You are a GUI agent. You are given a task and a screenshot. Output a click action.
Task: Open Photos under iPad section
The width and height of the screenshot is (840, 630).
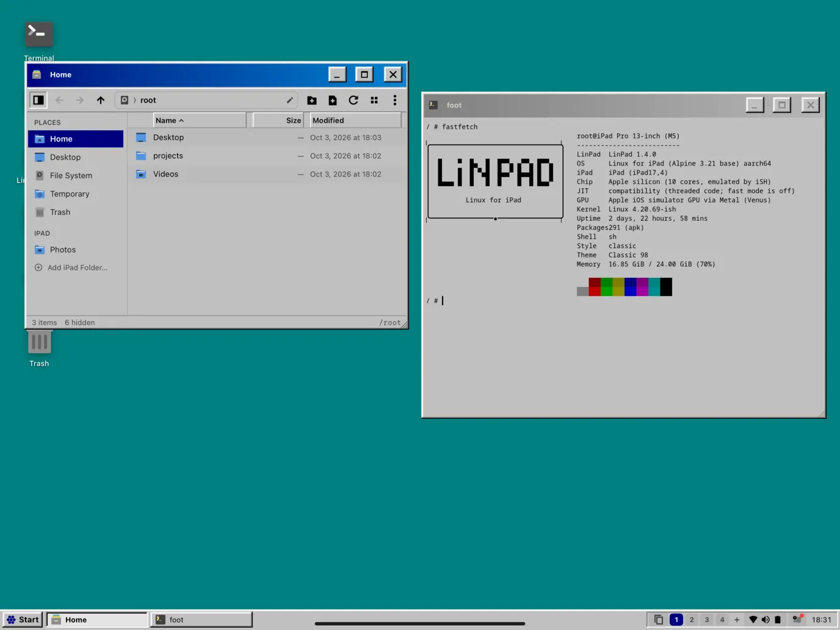[76, 250]
